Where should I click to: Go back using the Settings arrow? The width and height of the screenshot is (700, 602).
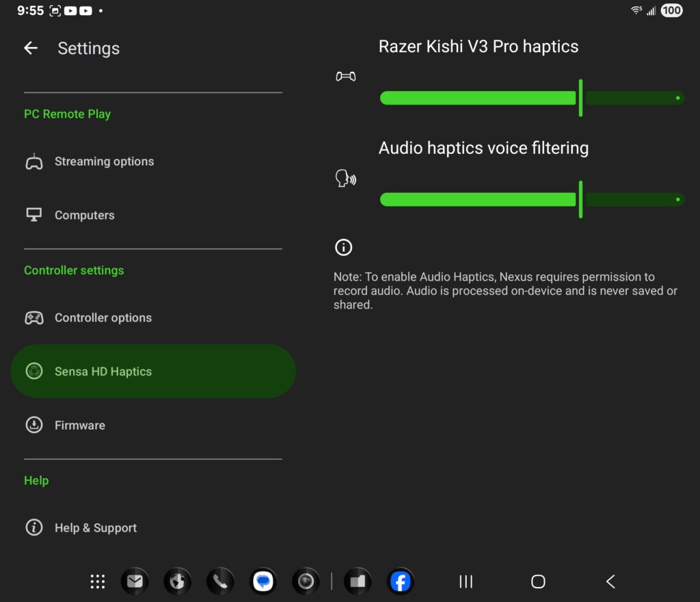[31, 48]
